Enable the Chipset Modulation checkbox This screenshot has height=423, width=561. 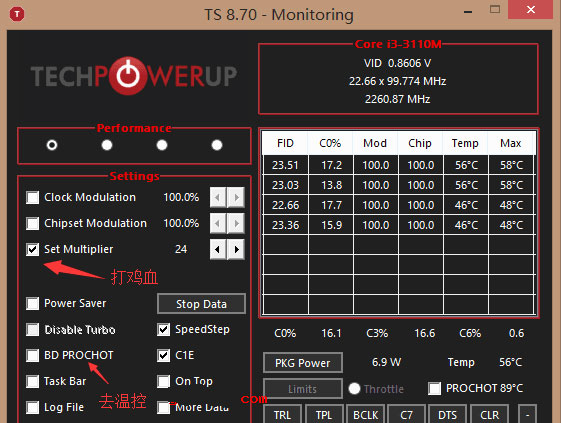pyautogui.click(x=33, y=223)
